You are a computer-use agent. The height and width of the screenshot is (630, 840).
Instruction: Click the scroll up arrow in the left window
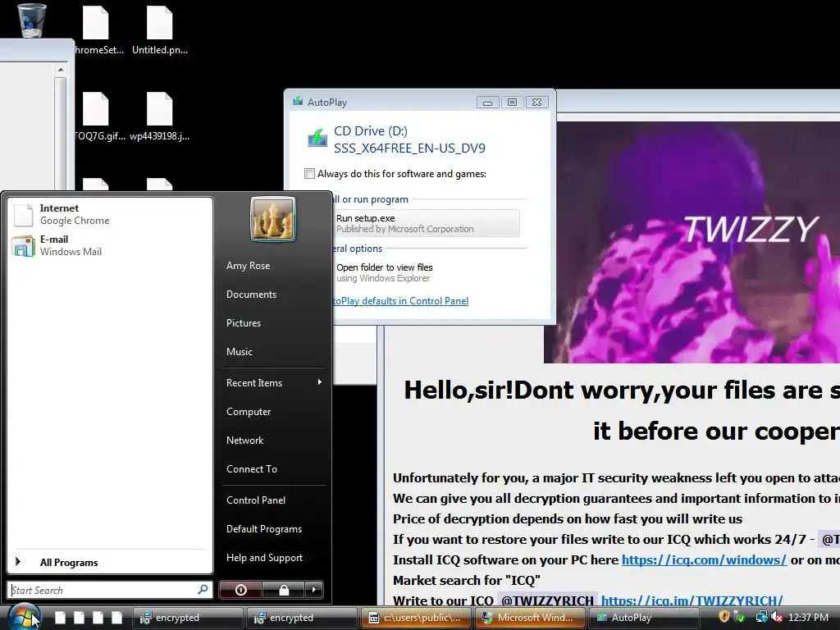coord(61,70)
